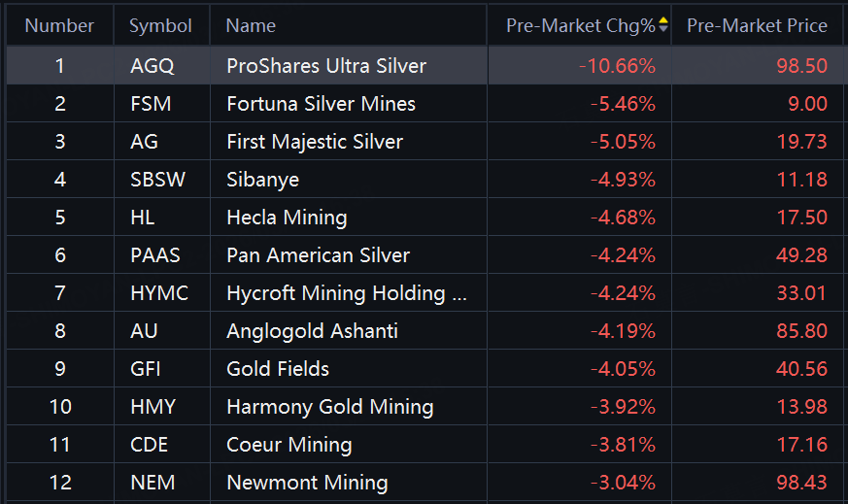Click Gold Fields stock name
848x504 pixels.
click(277, 369)
